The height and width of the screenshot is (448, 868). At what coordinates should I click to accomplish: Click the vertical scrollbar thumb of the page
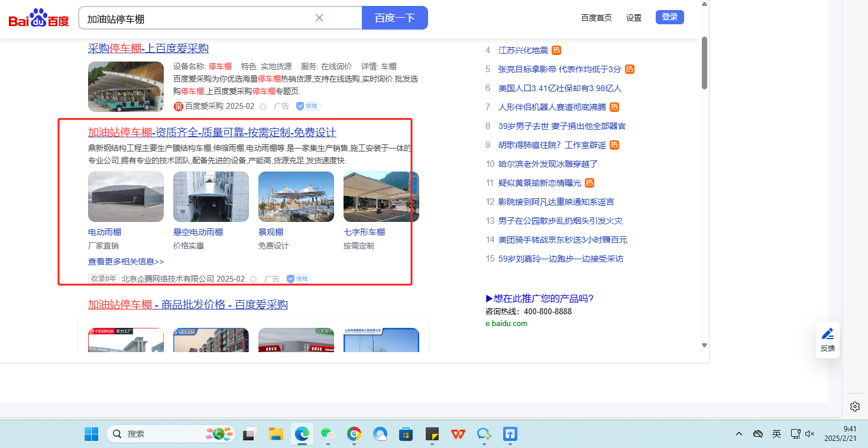tap(704, 63)
